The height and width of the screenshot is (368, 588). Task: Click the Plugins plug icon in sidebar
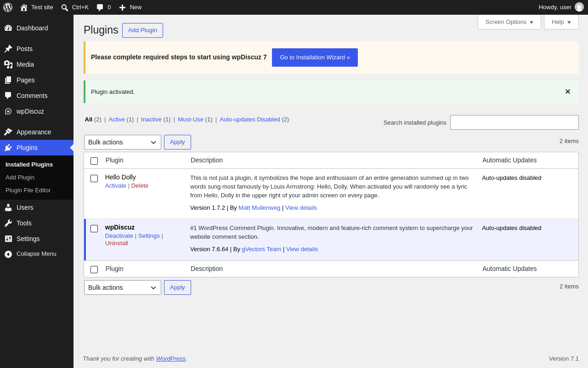click(x=8, y=148)
